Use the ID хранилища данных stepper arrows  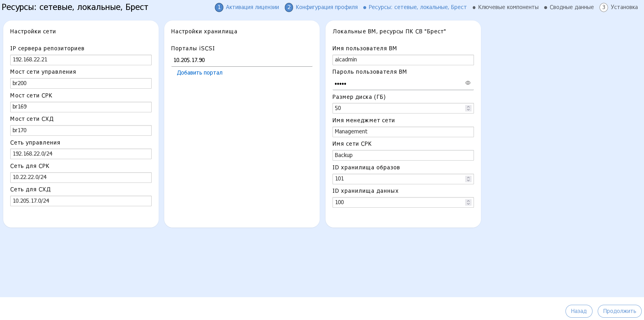pyautogui.click(x=468, y=202)
